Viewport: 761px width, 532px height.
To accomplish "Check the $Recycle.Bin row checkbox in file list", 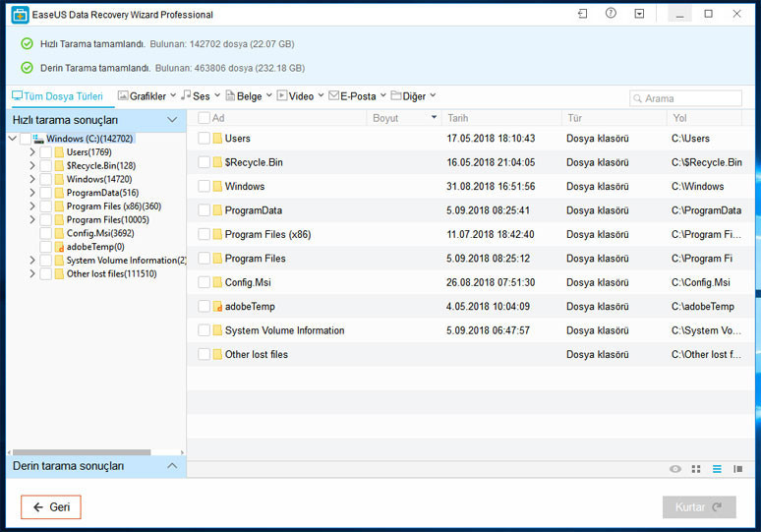I will click(x=204, y=162).
